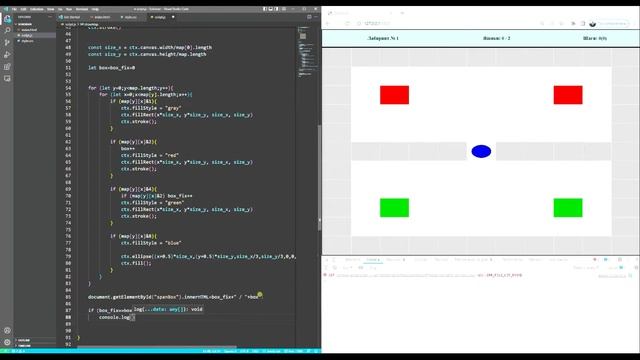Switch to the index.html editor tab
This screenshot has height=360, width=640.
(102, 17)
